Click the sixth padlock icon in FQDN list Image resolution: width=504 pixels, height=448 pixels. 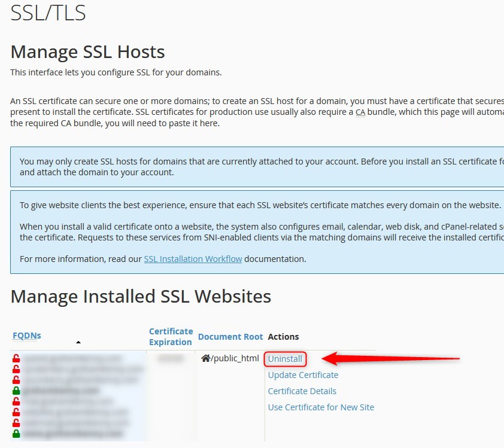pyautogui.click(x=16, y=412)
